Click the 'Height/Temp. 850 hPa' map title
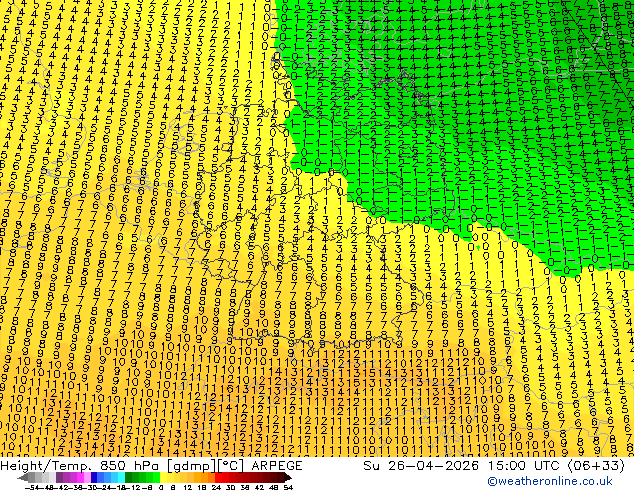The image size is (634, 490). tap(81, 466)
